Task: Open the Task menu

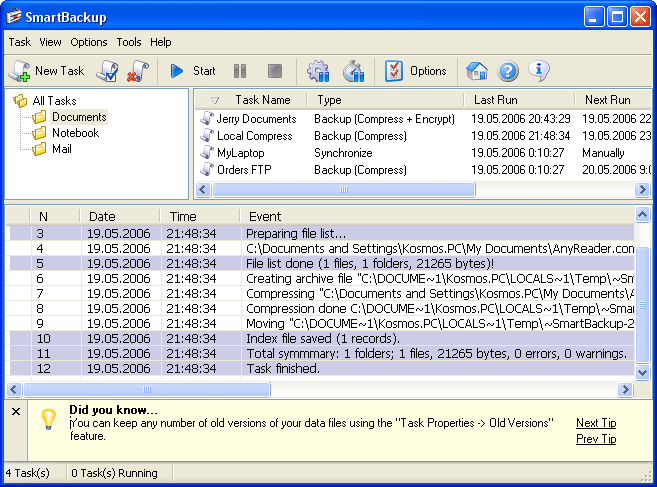Action: coord(20,42)
